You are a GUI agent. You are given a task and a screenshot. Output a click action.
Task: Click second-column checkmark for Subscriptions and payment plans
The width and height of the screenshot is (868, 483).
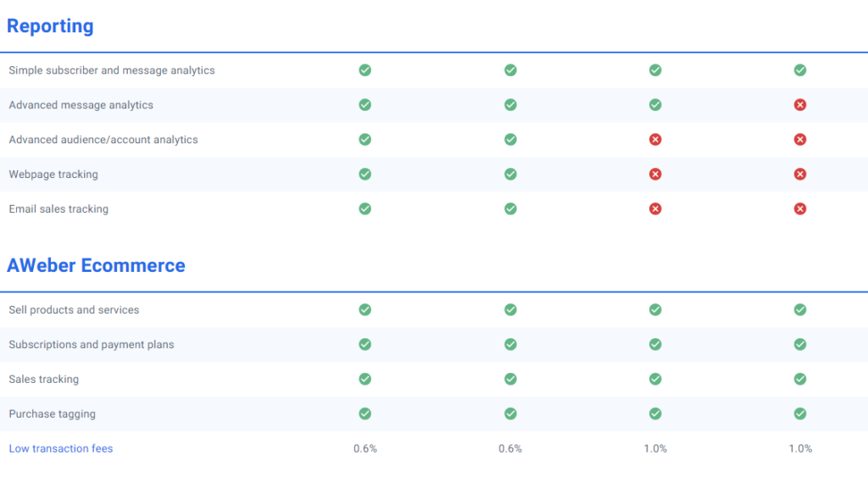click(510, 345)
